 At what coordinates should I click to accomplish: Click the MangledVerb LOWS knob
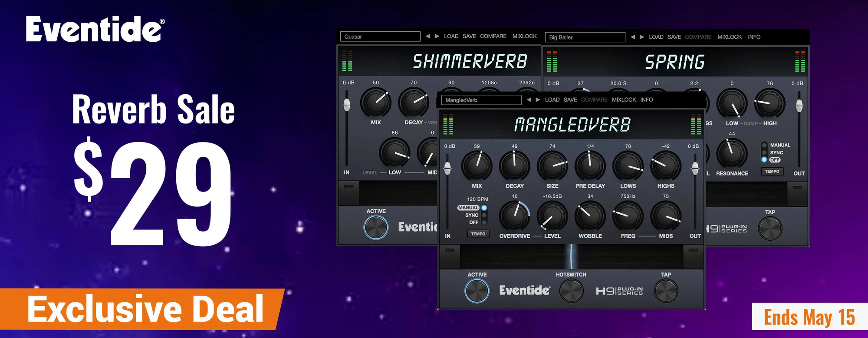[x=628, y=166]
